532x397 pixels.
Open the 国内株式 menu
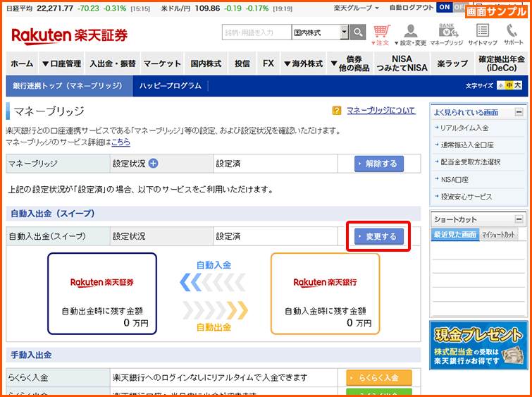[x=206, y=63]
